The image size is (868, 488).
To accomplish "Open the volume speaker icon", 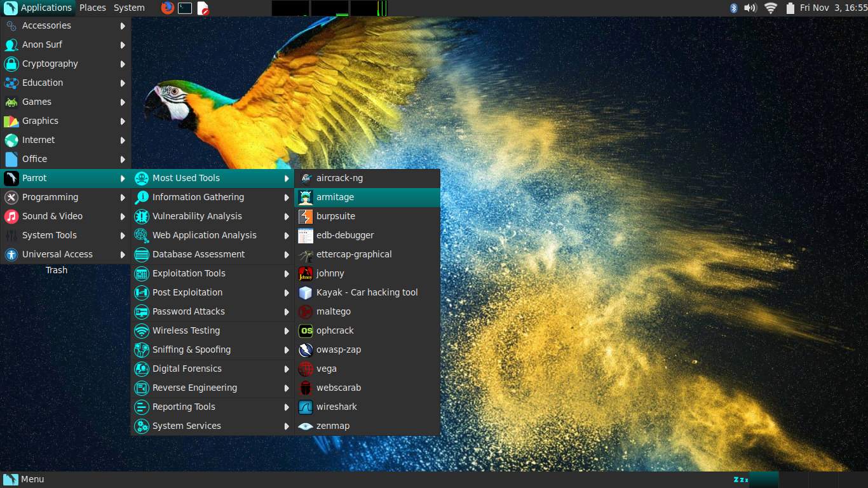I will [x=750, y=8].
